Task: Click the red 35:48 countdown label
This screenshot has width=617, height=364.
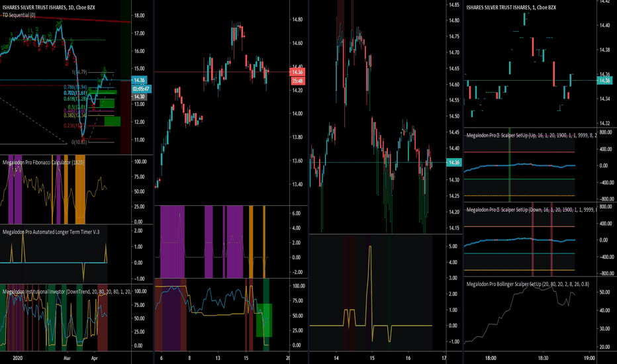Action: (297, 81)
